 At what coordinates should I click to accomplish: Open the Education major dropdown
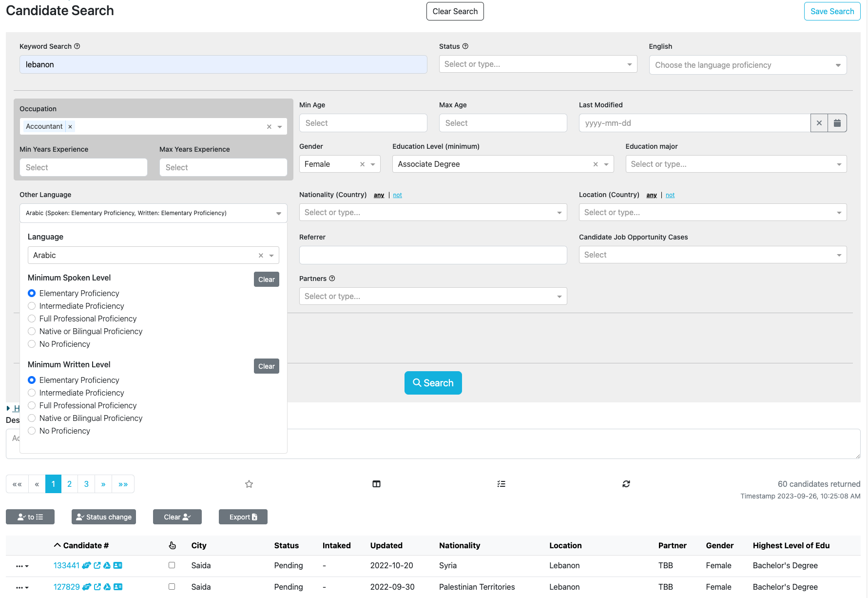[735, 164]
